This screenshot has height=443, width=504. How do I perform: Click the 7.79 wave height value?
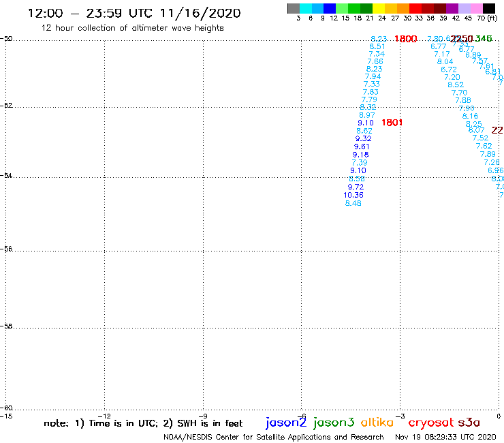369,100
